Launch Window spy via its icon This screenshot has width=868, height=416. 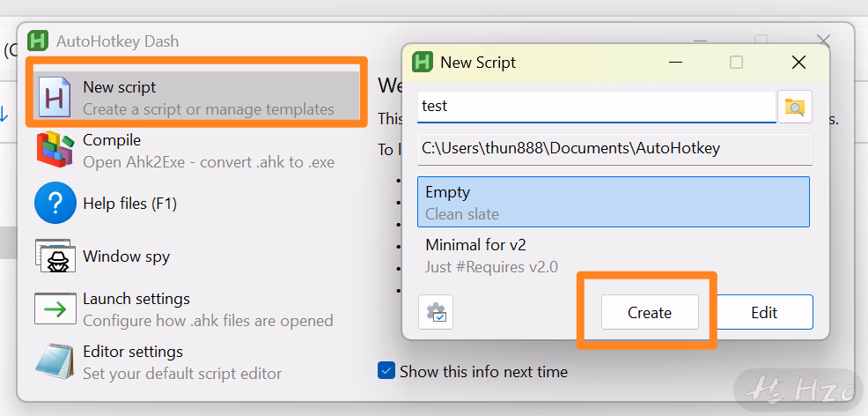(55, 256)
